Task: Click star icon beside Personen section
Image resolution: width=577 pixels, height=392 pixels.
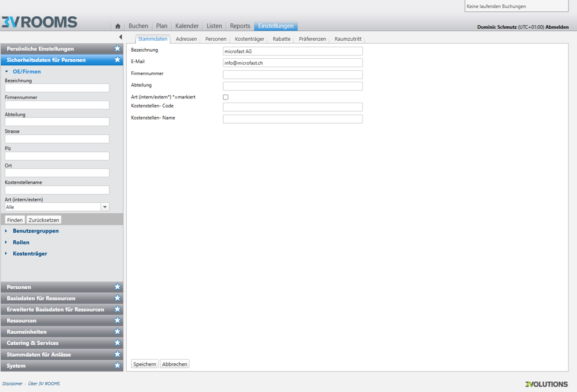Action: (117, 287)
